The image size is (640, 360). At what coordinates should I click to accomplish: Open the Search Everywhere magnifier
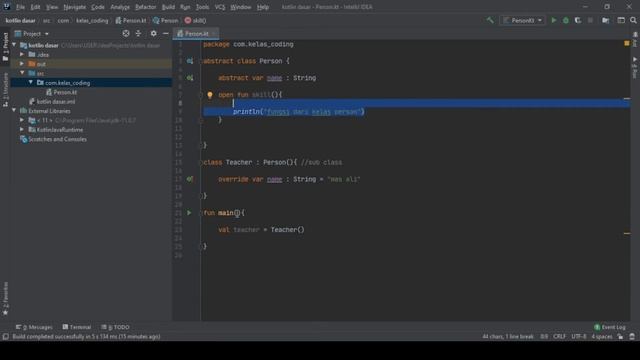pyautogui.click(x=633, y=20)
